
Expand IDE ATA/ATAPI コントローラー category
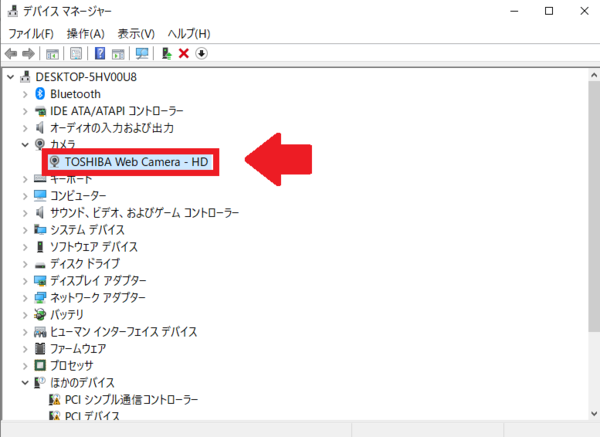pos(25,111)
